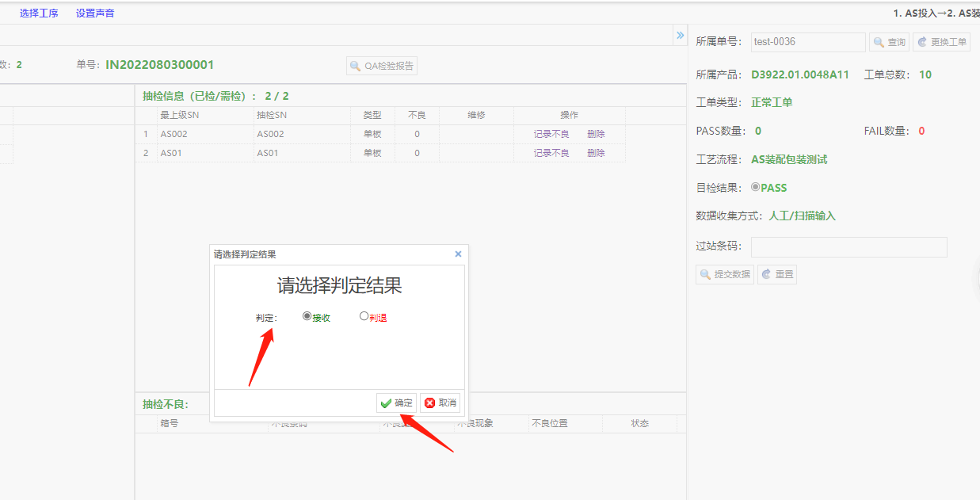Click 记录不良 for row AS002
The height and width of the screenshot is (500, 980).
point(551,134)
